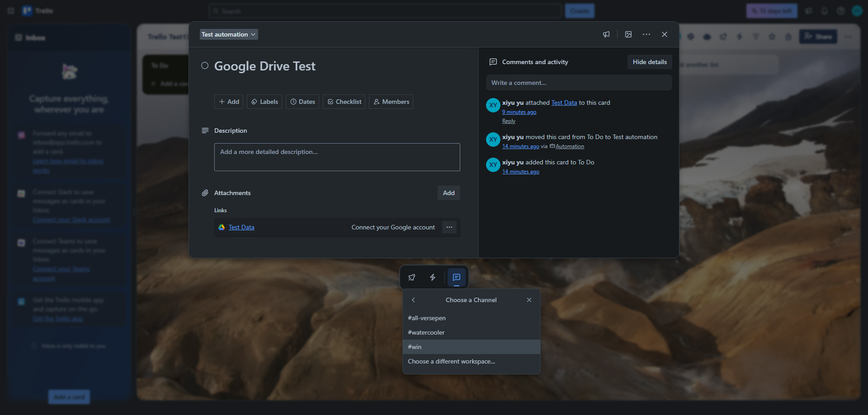
Task: Select the #watercooler channel
Action: coord(472,332)
